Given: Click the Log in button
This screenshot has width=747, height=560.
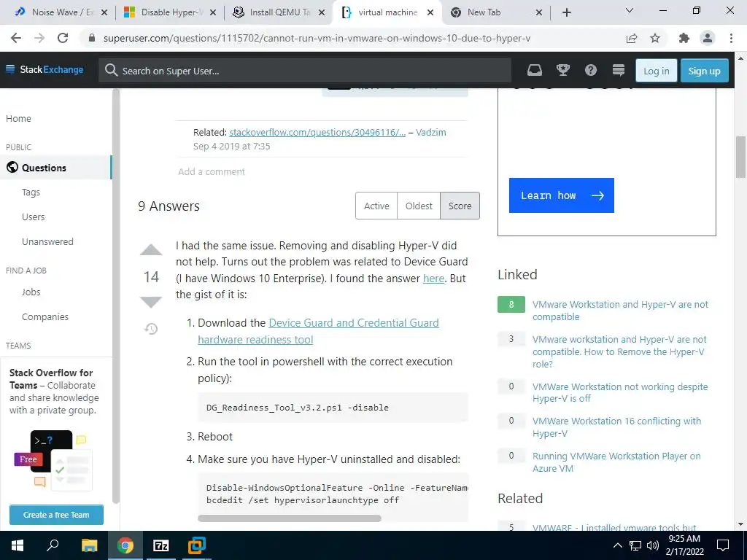Looking at the screenshot, I should pyautogui.click(x=656, y=71).
